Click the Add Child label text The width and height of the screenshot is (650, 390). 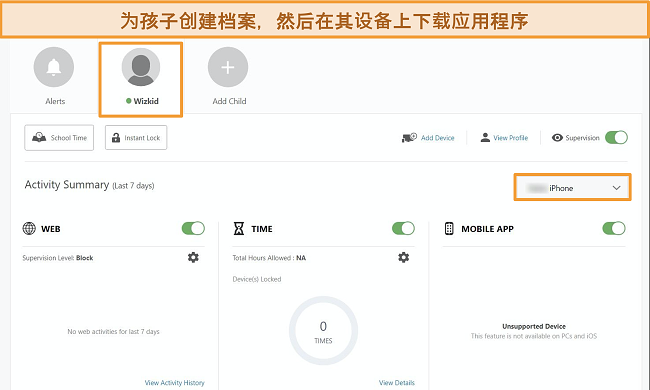[229, 101]
